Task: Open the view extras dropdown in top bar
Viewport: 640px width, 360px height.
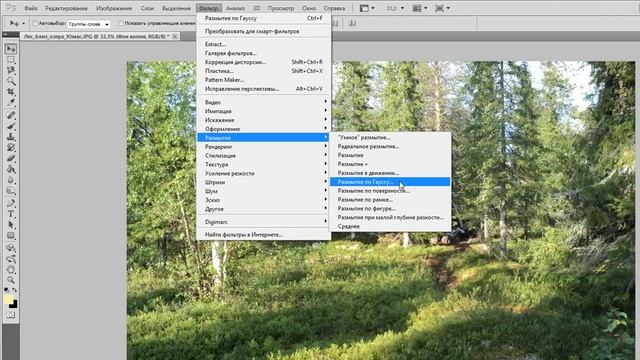Action: [x=367, y=8]
